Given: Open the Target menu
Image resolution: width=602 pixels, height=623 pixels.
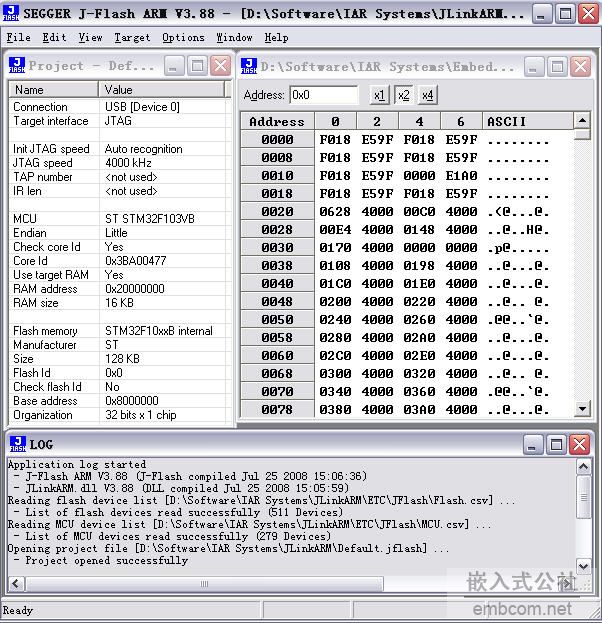Looking at the screenshot, I should coord(132,37).
